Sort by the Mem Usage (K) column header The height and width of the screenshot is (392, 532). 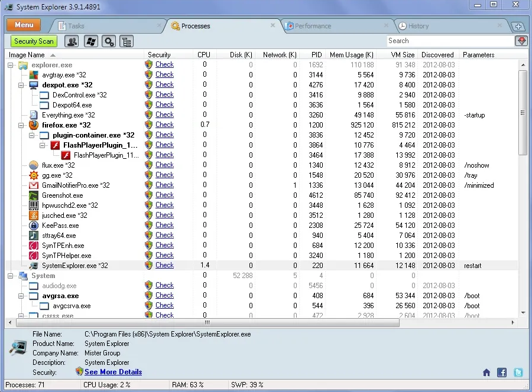point(352,55)
